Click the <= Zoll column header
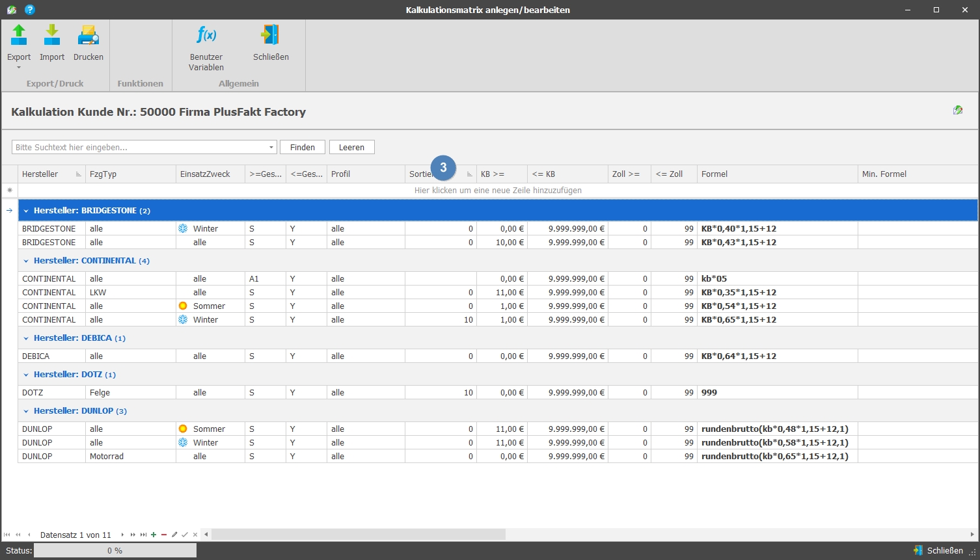 pos(674,174)
